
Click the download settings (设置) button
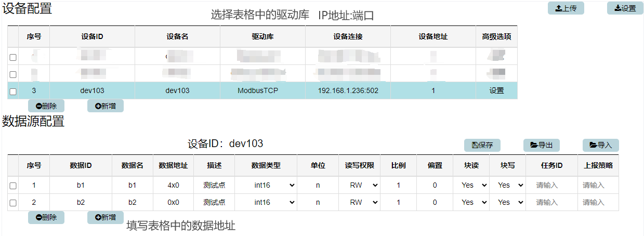625,8
